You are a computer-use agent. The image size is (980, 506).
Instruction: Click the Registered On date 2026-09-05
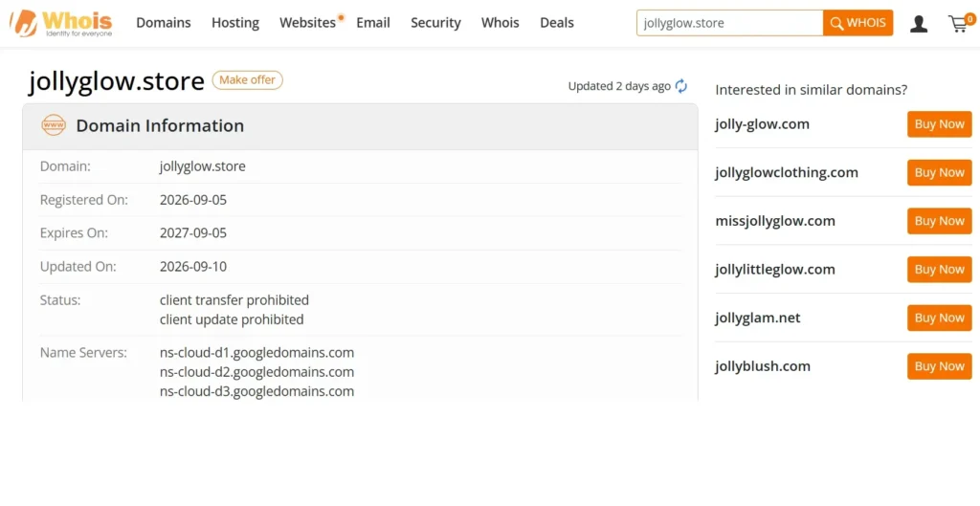pos(193,200)
